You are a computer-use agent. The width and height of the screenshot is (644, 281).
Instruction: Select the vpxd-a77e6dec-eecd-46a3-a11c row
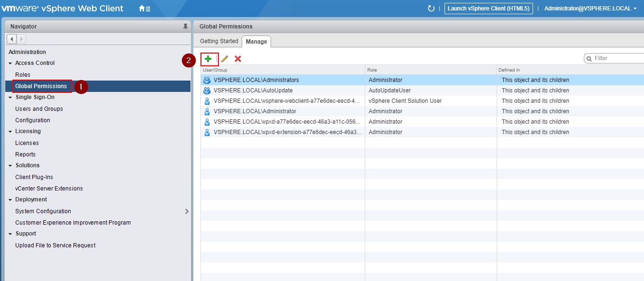[422, 122]
